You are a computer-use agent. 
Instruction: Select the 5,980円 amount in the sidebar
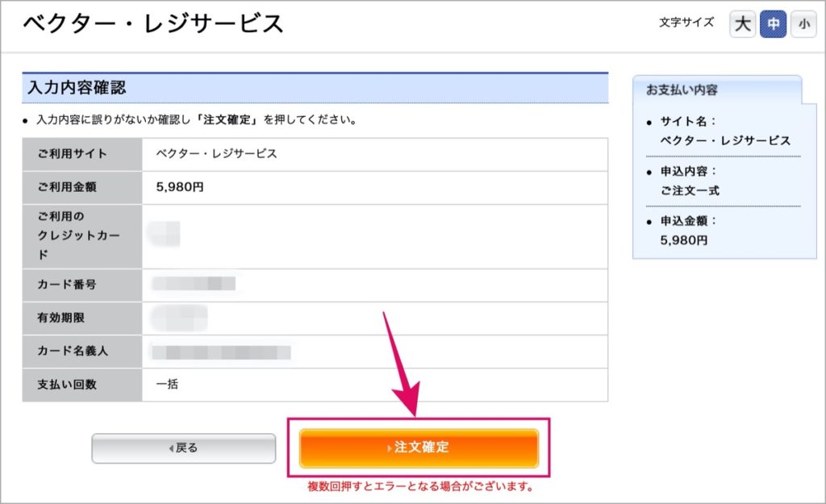point(684,240)
